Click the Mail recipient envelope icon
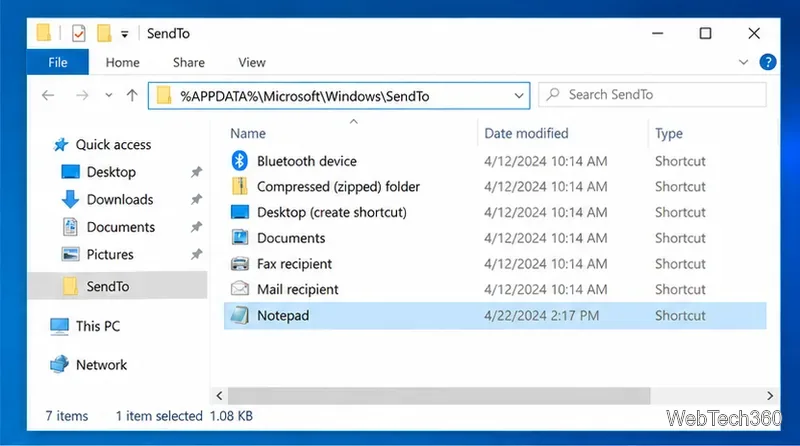 coord(240,289)
